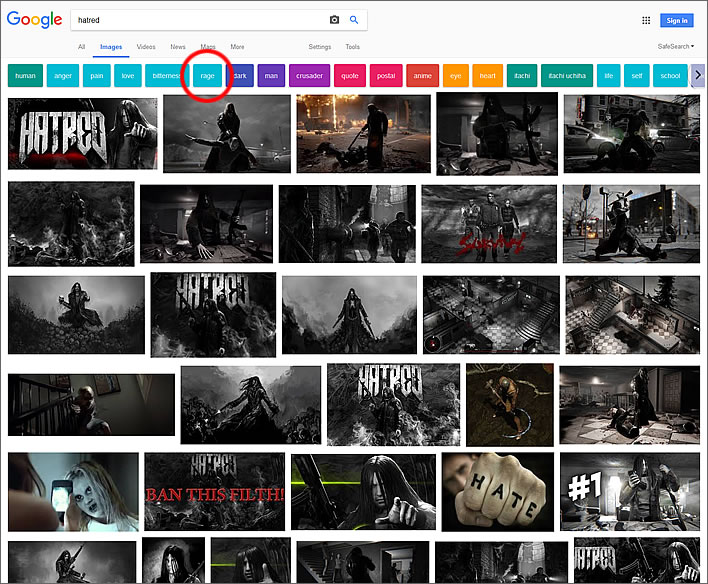Open the Tools option
This screenshot has width=708, height=584.
[x=353, y=47]
